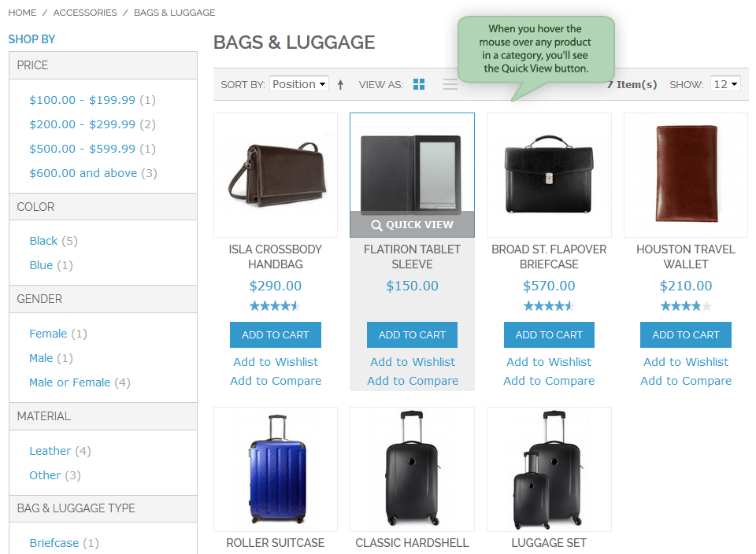Click star rating of Houston Travel Wallet

685,305
